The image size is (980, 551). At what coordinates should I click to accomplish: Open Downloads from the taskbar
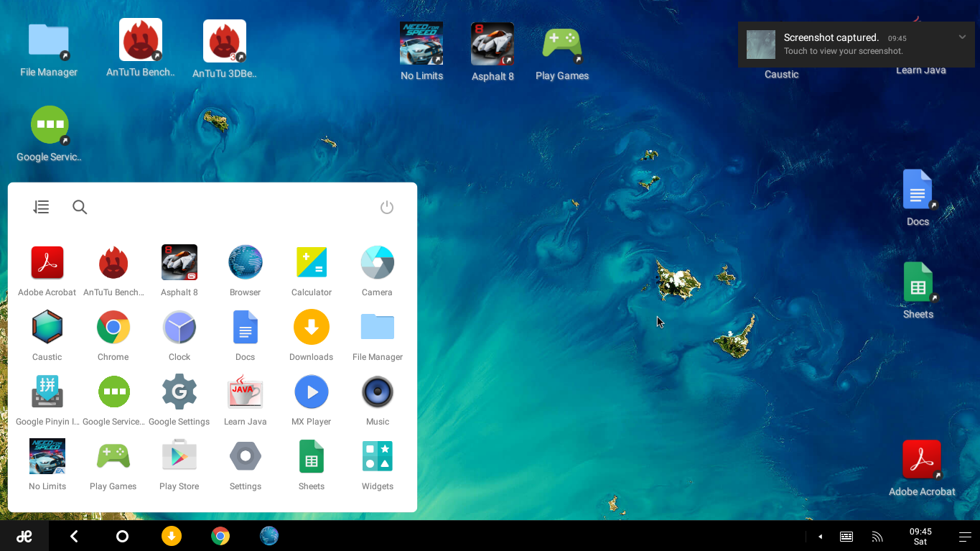pos(172,536)
